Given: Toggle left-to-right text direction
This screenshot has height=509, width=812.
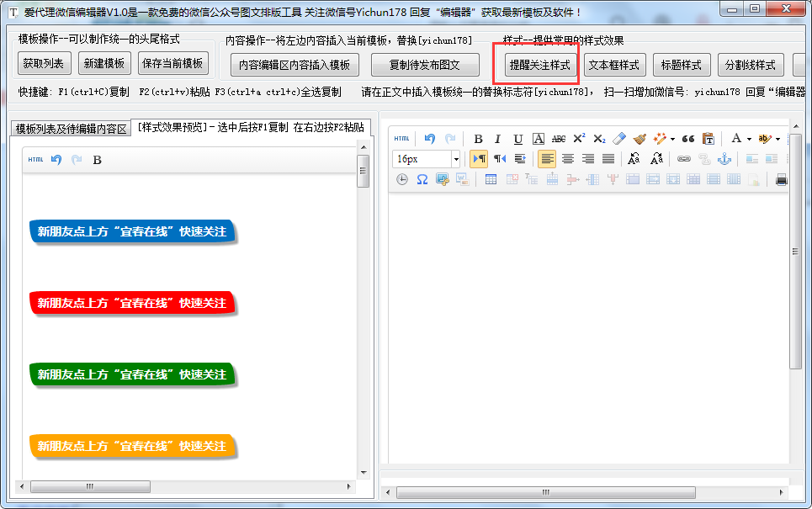Looking at the screenshot, I should [479, 159].
